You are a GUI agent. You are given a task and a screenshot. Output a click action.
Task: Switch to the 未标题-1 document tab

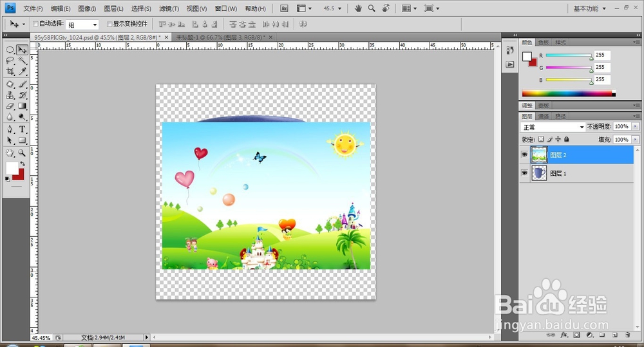221,37
